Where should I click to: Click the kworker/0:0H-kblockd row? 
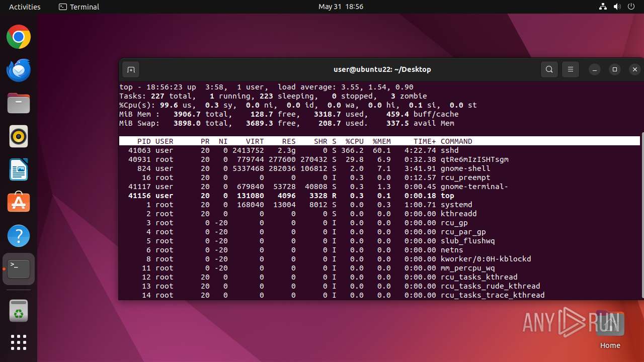[x=379, y=259]
